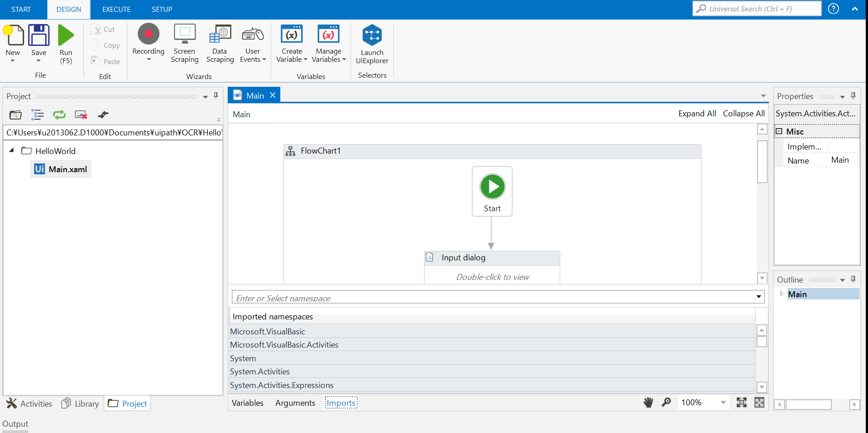Enable the pan hand tool
This screenshot has height=433, width=868.
(x=649, y=403)
